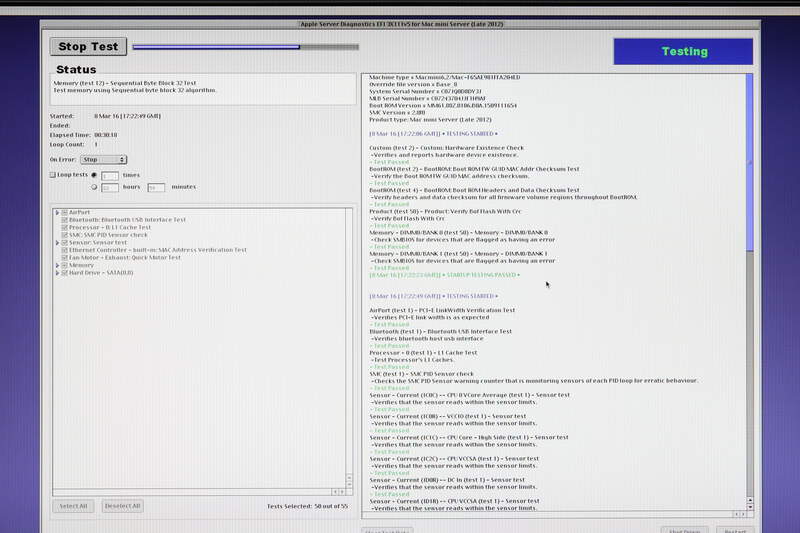Toggle the SMC PID Sensor check checkbox
The height and width of the screenshot is (533, 800).
(x=65, y=235)
